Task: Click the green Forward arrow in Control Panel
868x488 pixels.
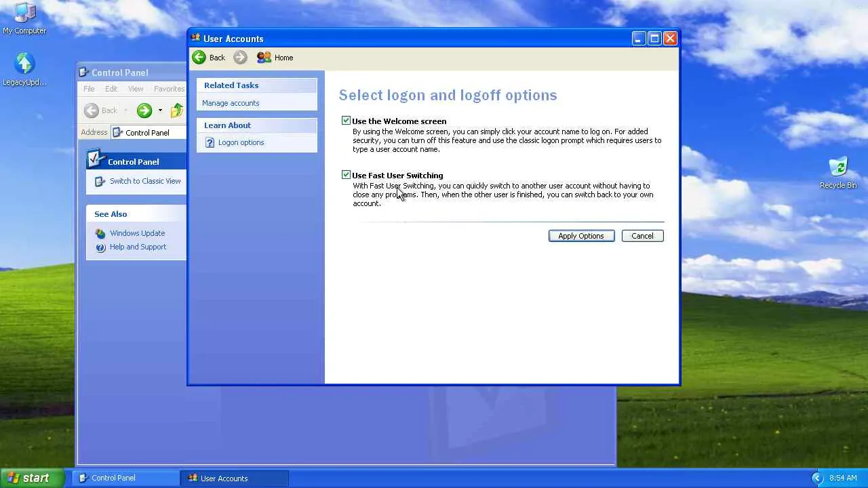Action: point(144,110)
